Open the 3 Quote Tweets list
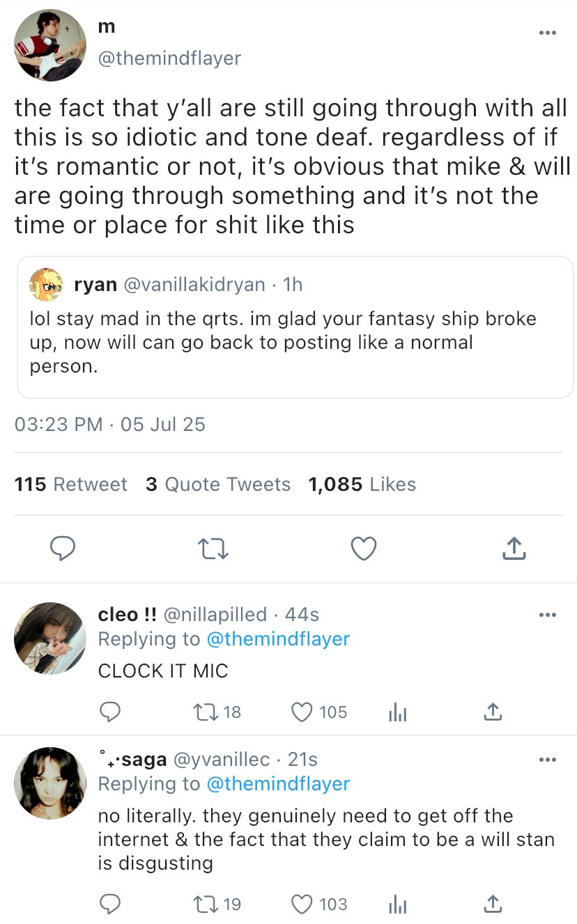The height and width of the screenshot is (924, 577). click(x=218, y=485)
